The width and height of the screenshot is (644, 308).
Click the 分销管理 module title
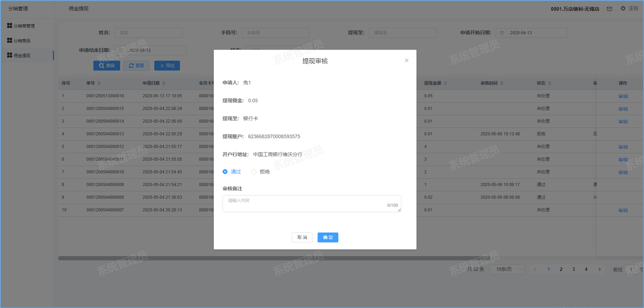tap(18, 9)
